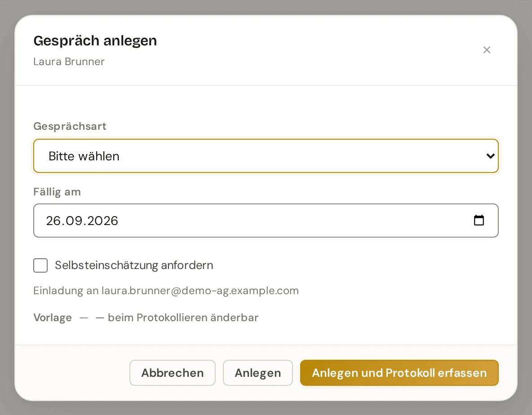This screenshot has width=532, height=415.
Task: Click Anlegen und Protokoll erfassen
Action: 399,373
